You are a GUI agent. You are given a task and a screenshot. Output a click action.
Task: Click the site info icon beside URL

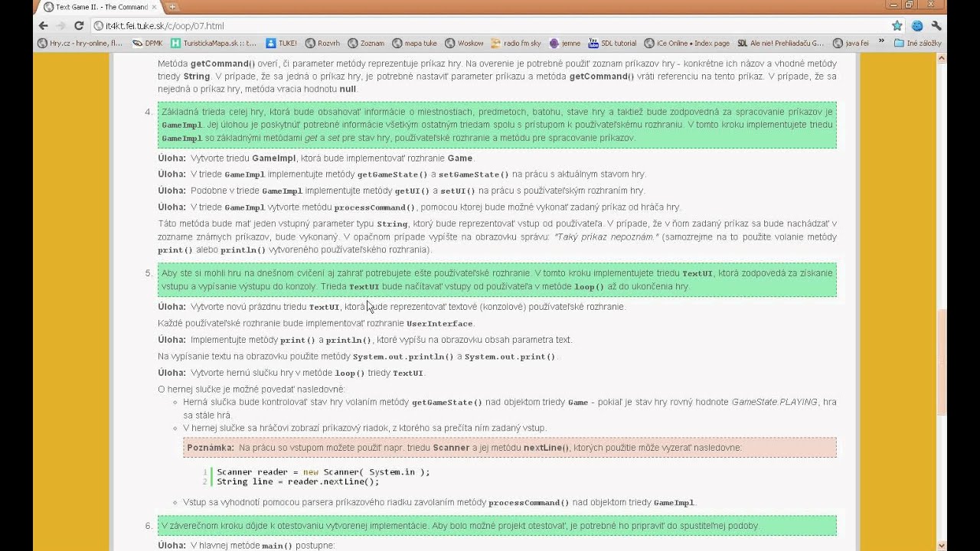tap(98, 25)
